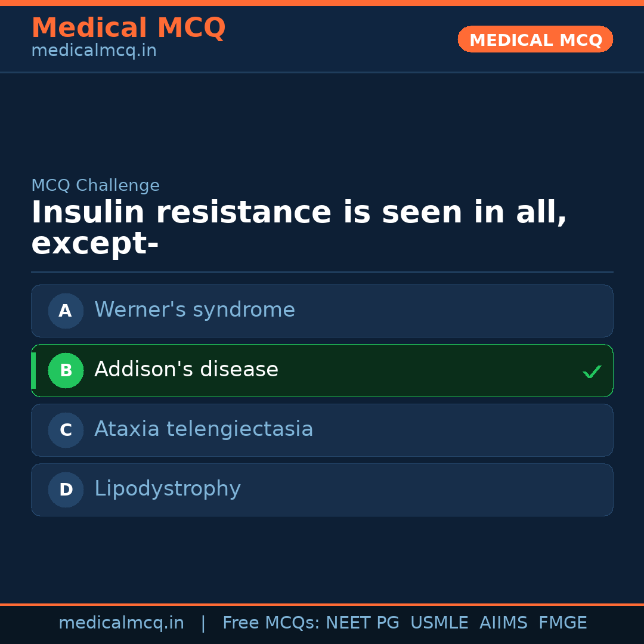The image size is (644, 644).
Task: Select the Lipodystrophy answer text
Action: 167,489
